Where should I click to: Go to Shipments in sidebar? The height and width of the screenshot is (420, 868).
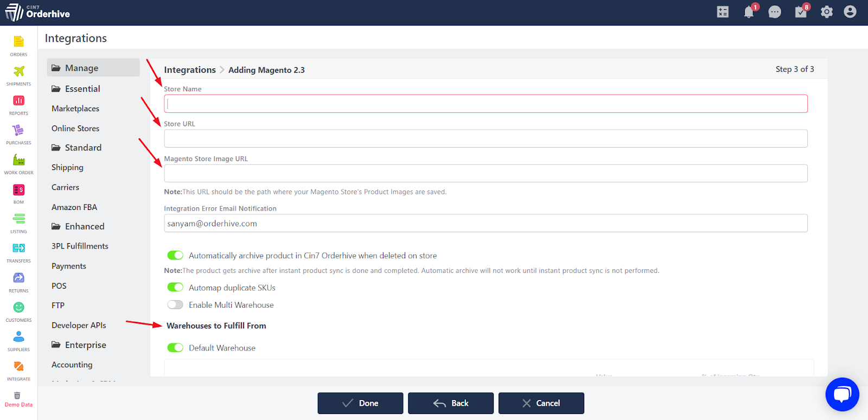(x=18, y=71)
